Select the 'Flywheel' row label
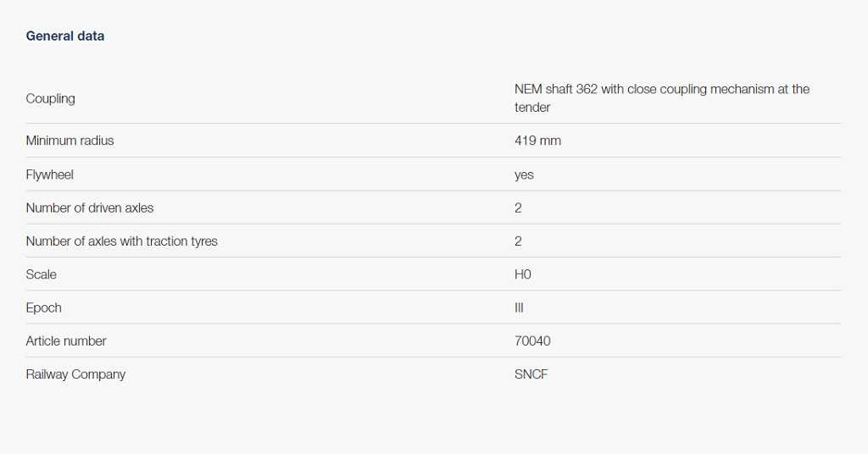The image size is (868, 454). (x=50, y=174)
